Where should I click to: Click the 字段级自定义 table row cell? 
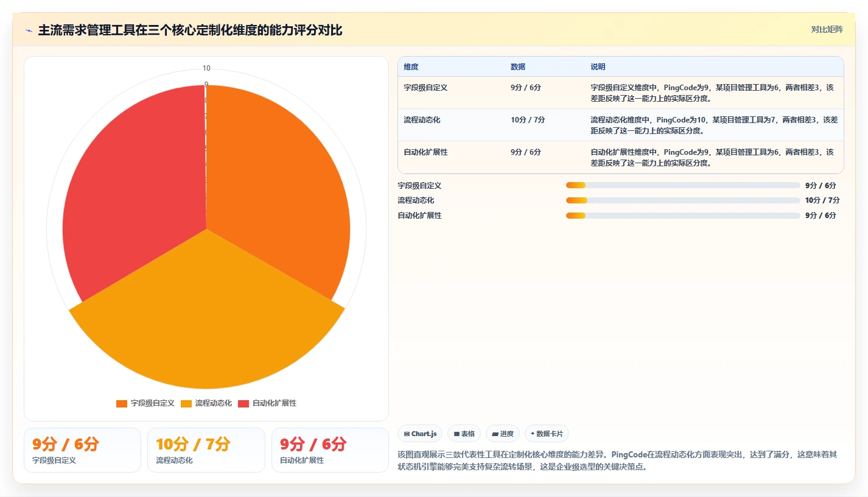425,88
